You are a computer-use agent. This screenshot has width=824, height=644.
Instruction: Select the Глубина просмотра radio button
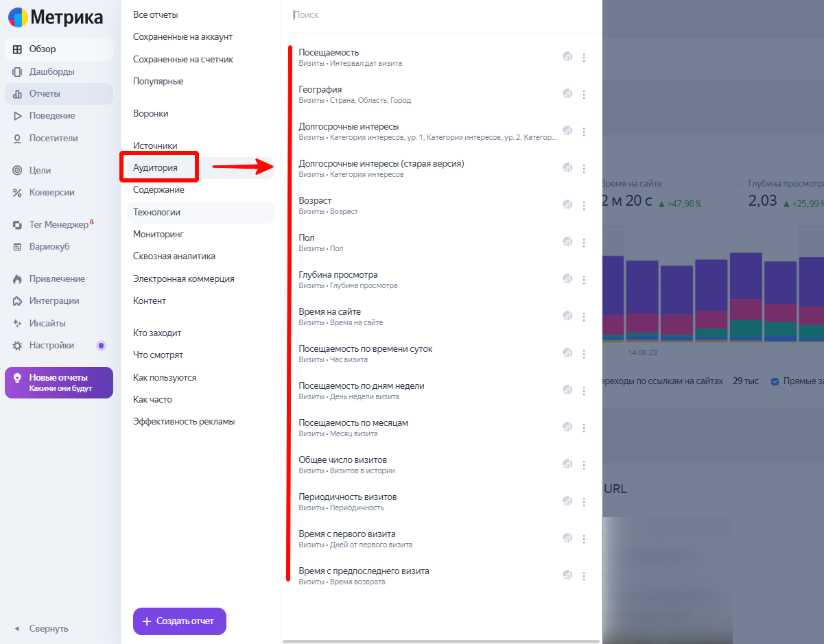(x=740, y=184)
